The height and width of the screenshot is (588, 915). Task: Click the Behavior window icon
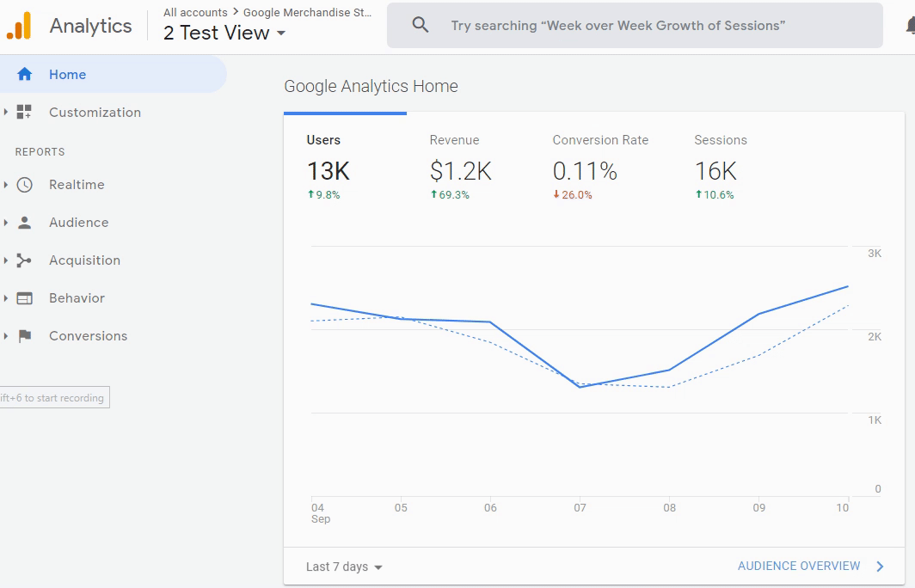25,298
